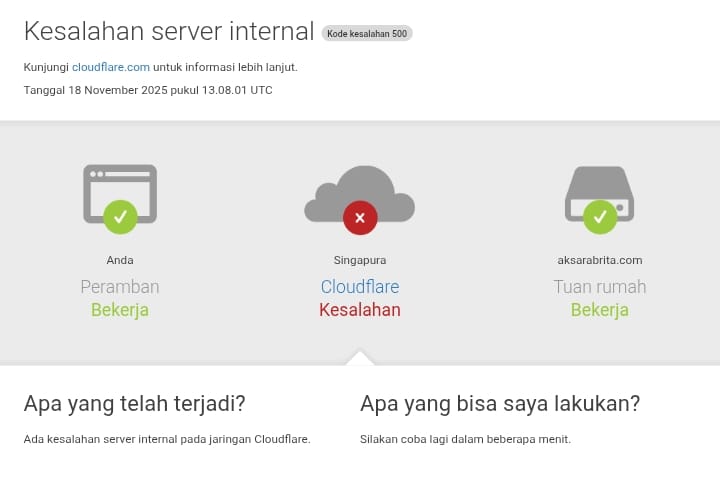This screenshot has height=483, width=720.
Task: Click the Singapura location label
Action: tap(360, 260)
